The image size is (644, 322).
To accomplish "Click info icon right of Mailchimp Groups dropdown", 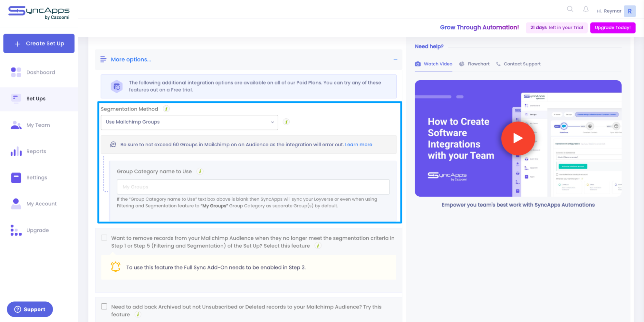I will pyautogui.click(x=286, y=122).
